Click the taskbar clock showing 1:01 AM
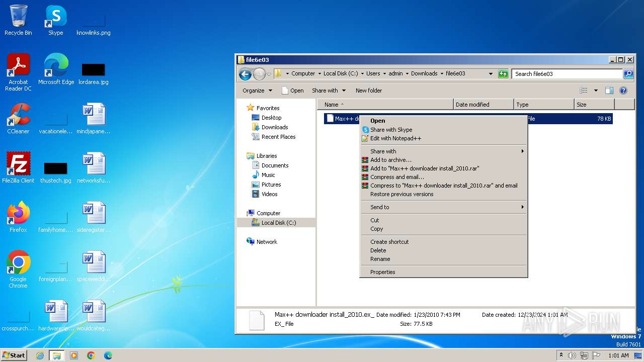 tap(618, 355)
